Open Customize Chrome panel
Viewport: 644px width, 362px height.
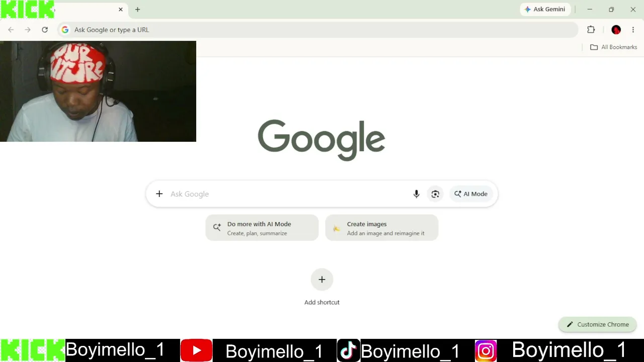point(598,324)
